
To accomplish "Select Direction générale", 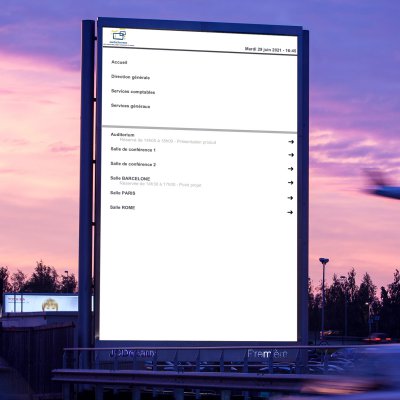I will coord(130,77).
